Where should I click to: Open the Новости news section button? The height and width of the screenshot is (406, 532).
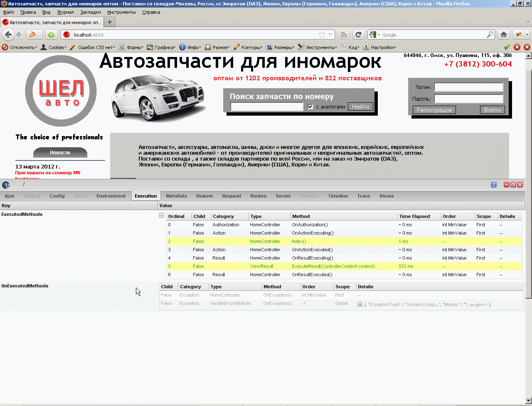(60, 153)
